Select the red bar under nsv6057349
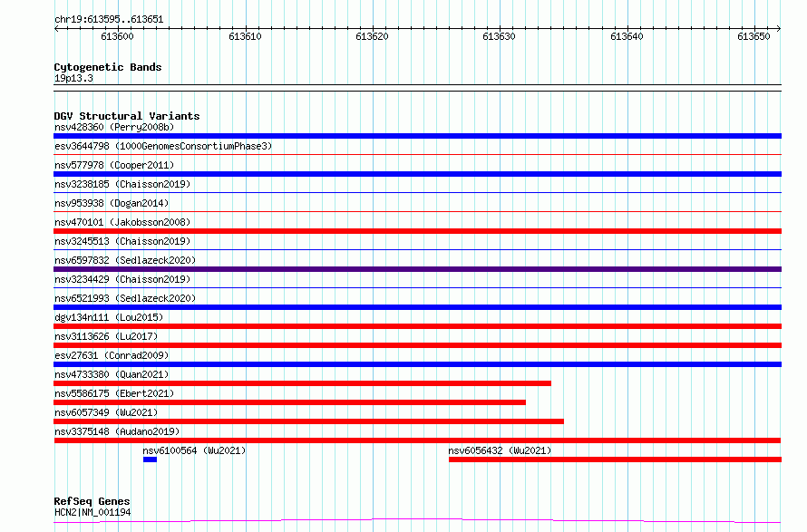The width and height of the screenshot is (807, 532). (x=309, y=421)
